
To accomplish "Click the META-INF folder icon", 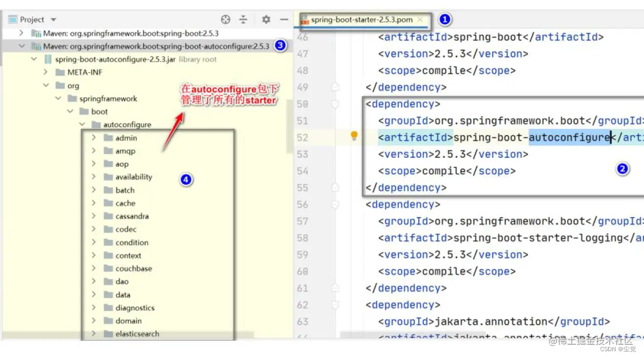I will pos(60,72).
